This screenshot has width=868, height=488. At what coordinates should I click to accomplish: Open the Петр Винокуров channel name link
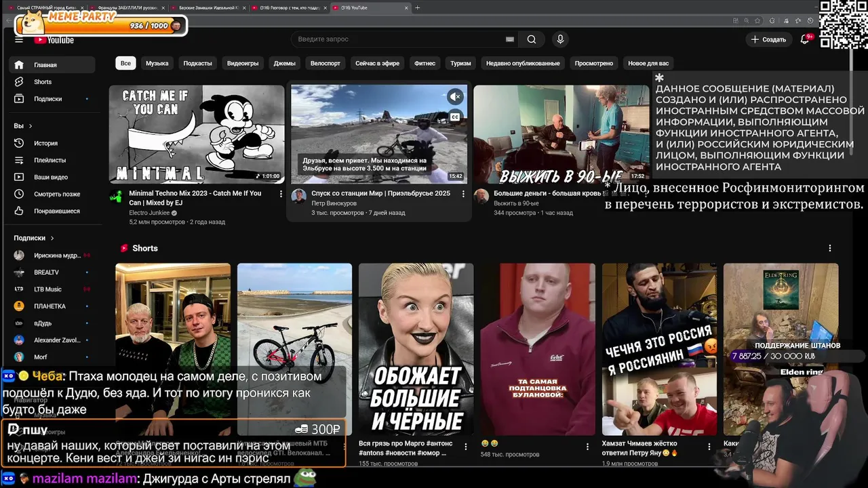tap(334, 203)
